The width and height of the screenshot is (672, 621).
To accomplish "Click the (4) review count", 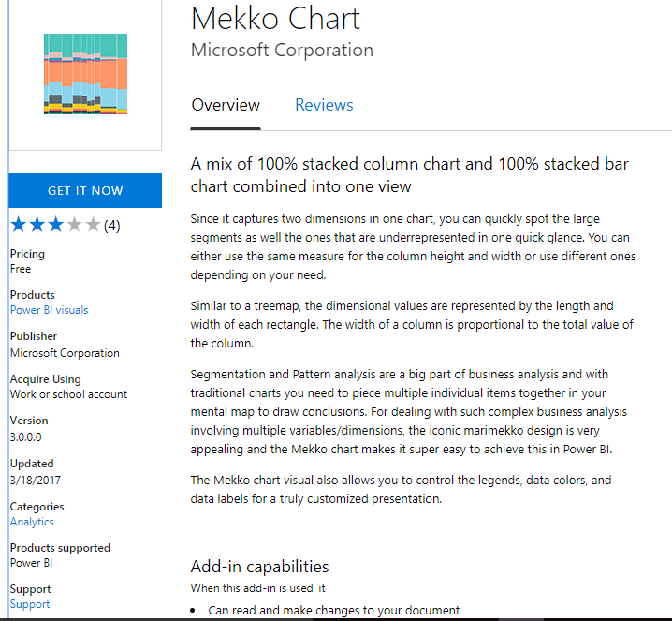I will tap(111, 226).
